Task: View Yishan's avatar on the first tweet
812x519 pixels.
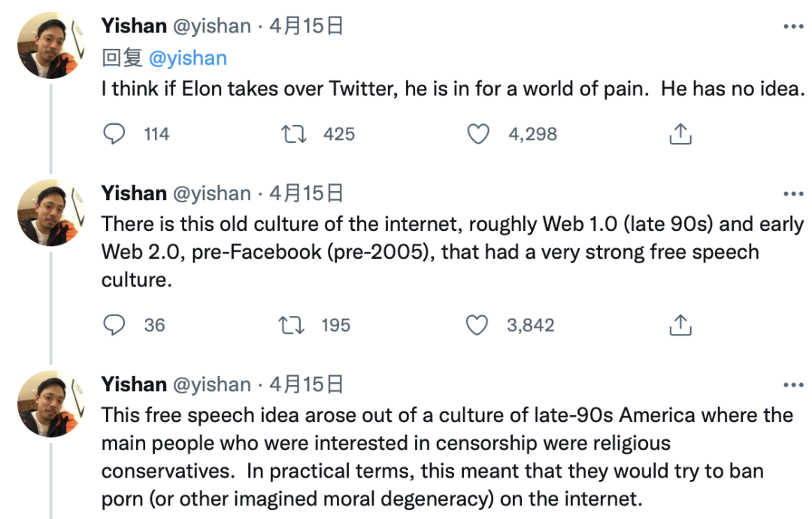Action: point(51,45)
